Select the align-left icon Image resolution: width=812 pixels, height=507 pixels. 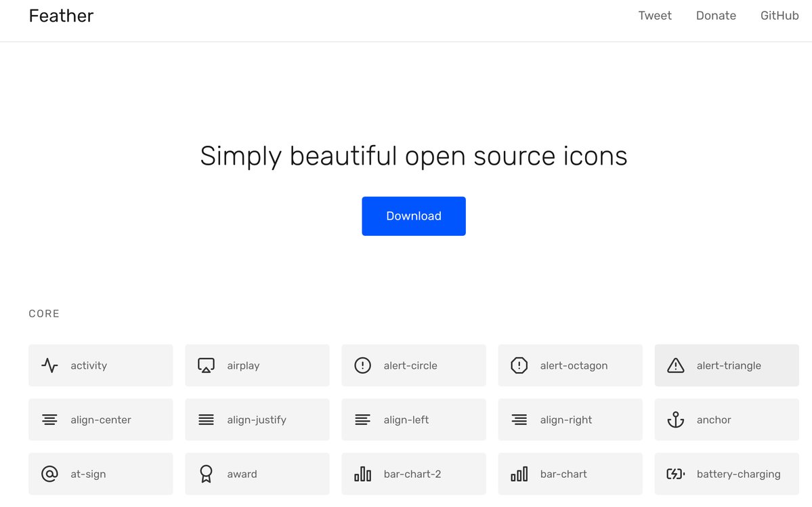pyautogui.click(x=363, y=420)
